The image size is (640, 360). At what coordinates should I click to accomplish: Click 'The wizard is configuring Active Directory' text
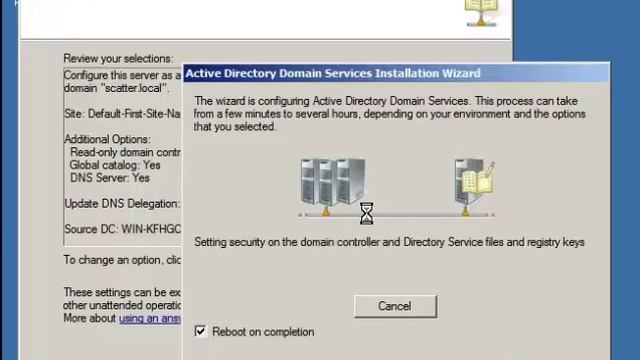(389, 113)
